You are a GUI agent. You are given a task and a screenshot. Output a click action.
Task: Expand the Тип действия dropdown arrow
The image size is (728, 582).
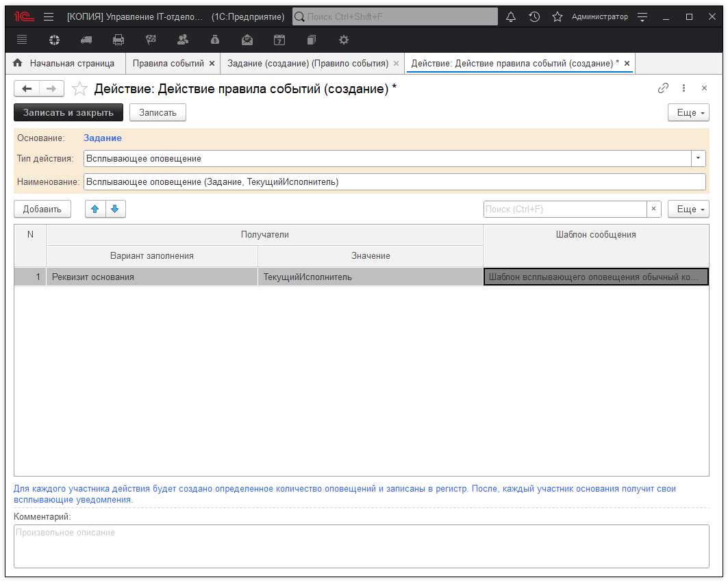point(698,158)
